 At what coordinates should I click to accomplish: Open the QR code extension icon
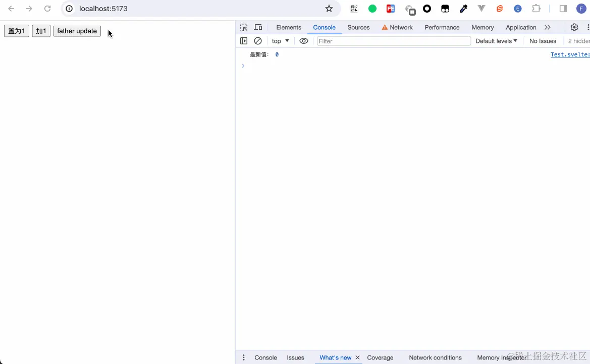coord(354,9)
